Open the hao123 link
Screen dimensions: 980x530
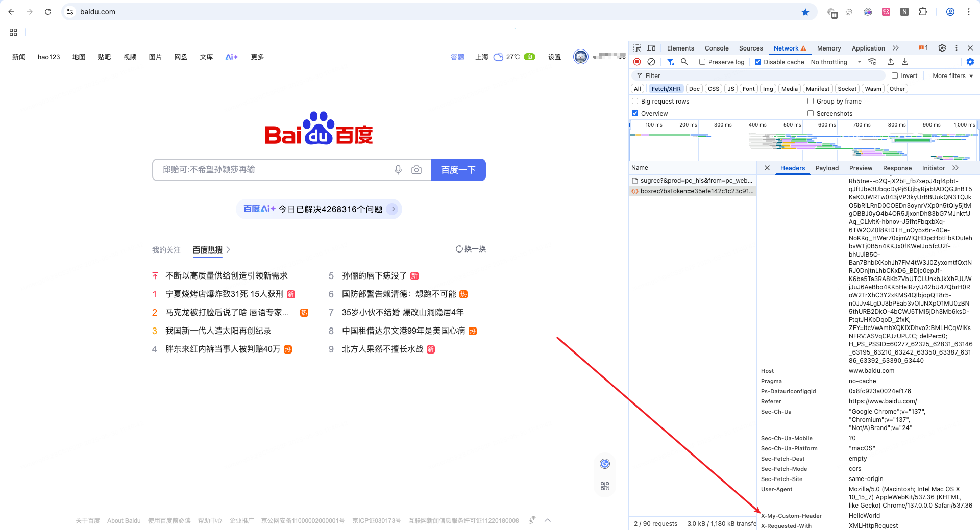49,57
